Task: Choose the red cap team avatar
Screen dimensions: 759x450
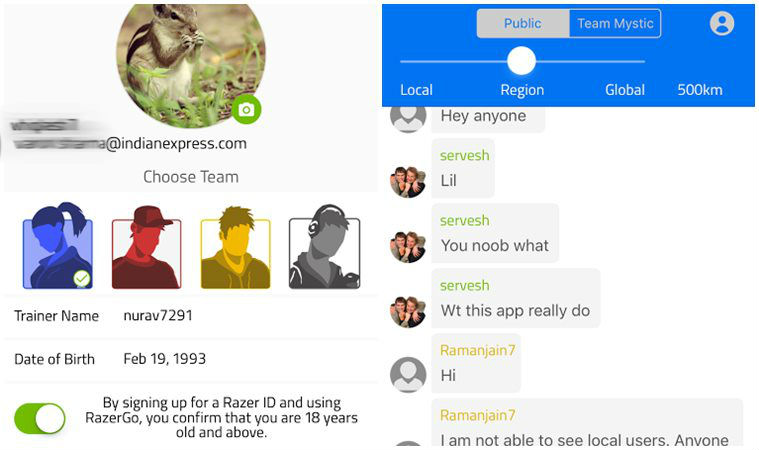Action: pyautogui.click(x=146, y=247)
